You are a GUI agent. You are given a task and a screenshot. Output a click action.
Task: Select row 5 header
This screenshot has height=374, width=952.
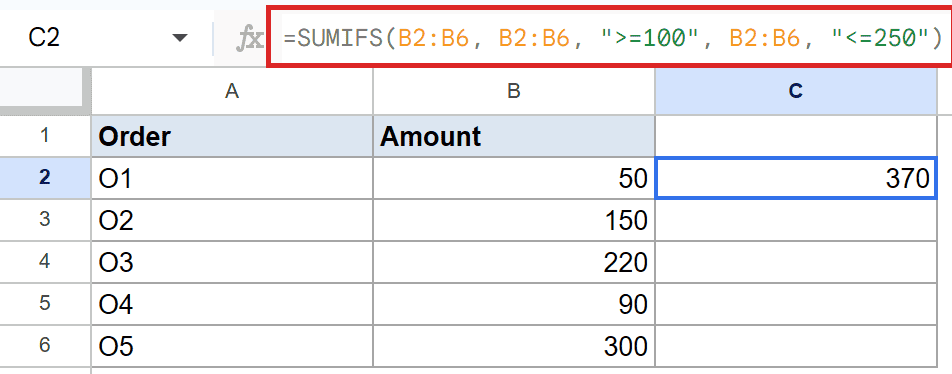(45, 304)
